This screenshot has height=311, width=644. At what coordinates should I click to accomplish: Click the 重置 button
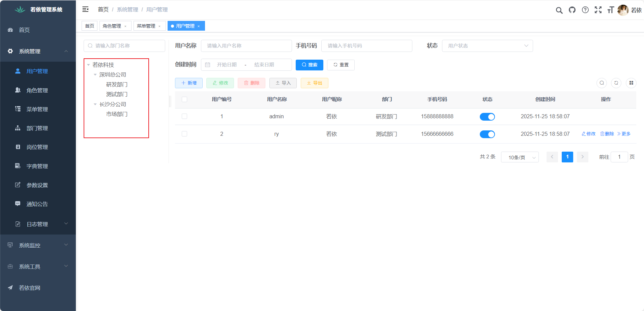pyautogui.click(x=341, y=65)
